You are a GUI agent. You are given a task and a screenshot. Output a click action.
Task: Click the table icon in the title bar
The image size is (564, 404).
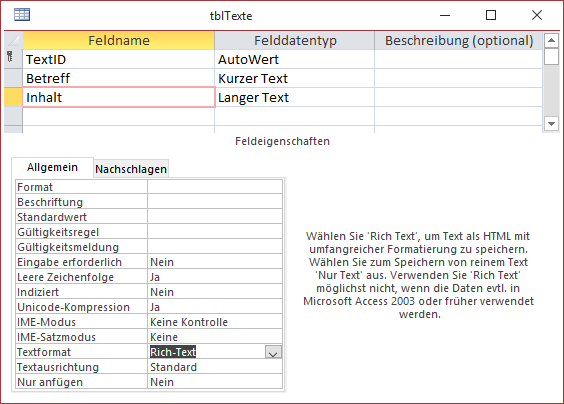[22, 15]
